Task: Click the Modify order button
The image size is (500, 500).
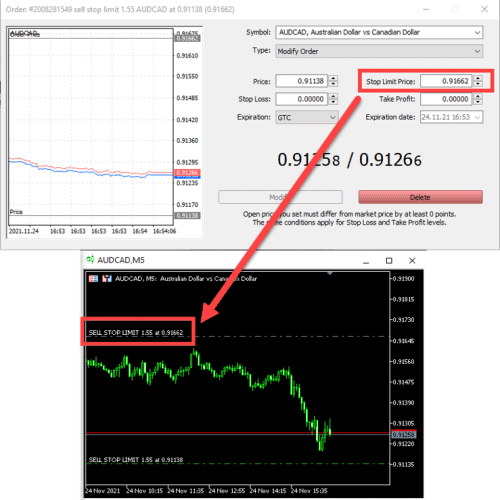Action: pos(280,197)
